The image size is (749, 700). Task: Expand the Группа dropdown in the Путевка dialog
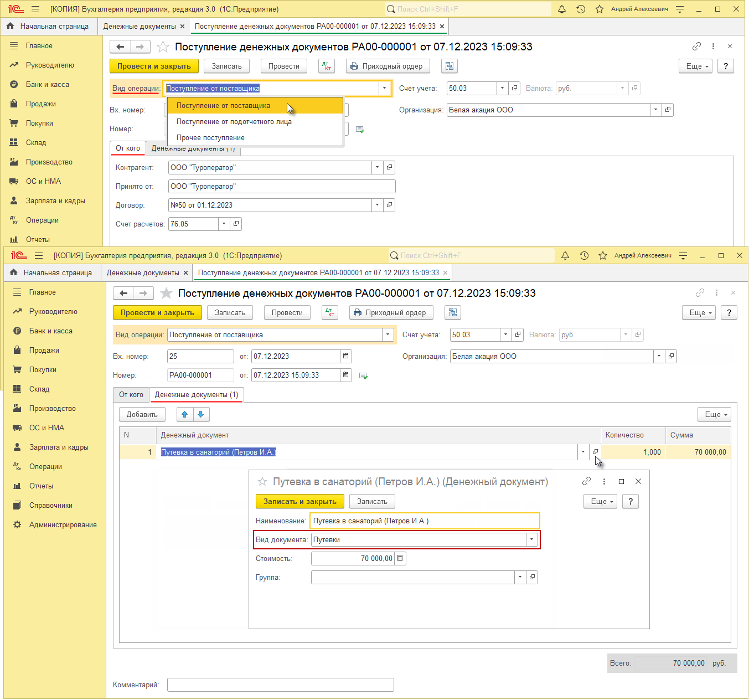(x=520, y=577)
